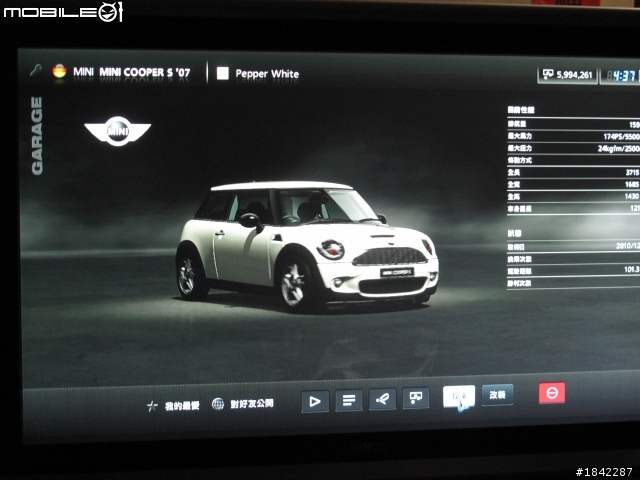
Task: Click the wrench icon beside car name
Action: click(36, 70)
